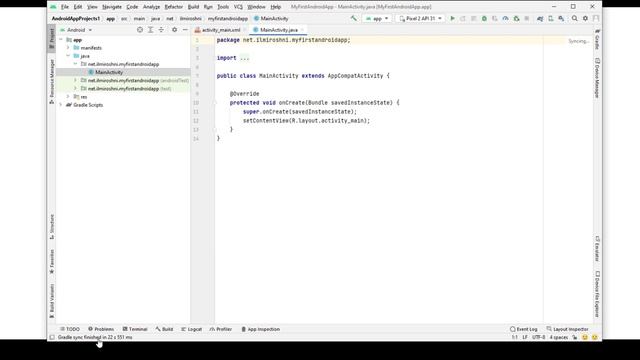Viewport: 640px width, 360px height.
Task: Open the Navigate menu
Action: (112, 7)
